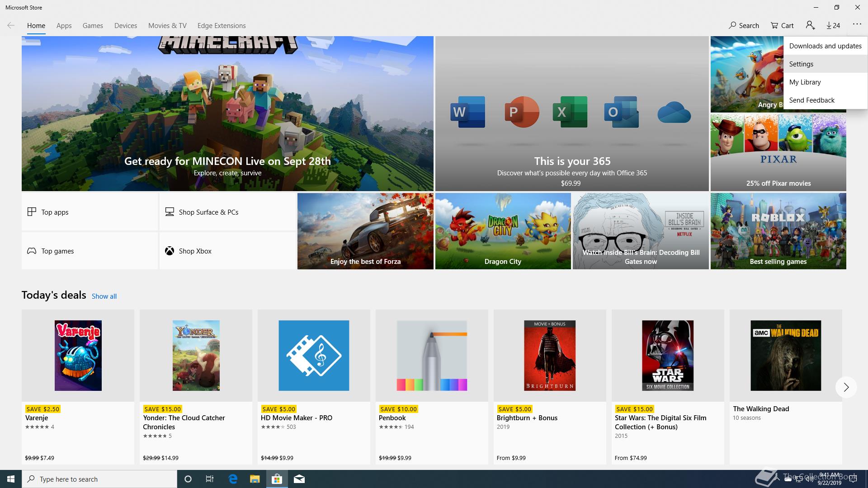Image resolution: width=868 pixels, height=488 pixels.
Task: Click the back arrow in Store header
Action: (11, 25)
